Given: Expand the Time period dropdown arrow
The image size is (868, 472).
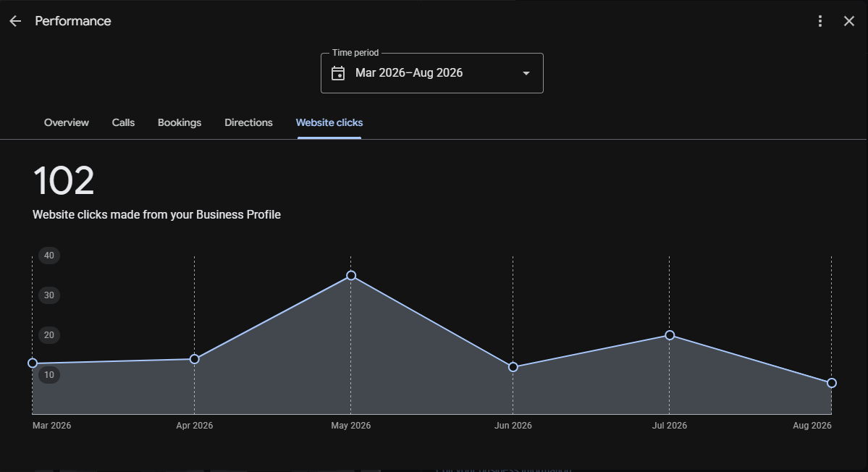Looking at the screenshot, I should pos(526,73).
